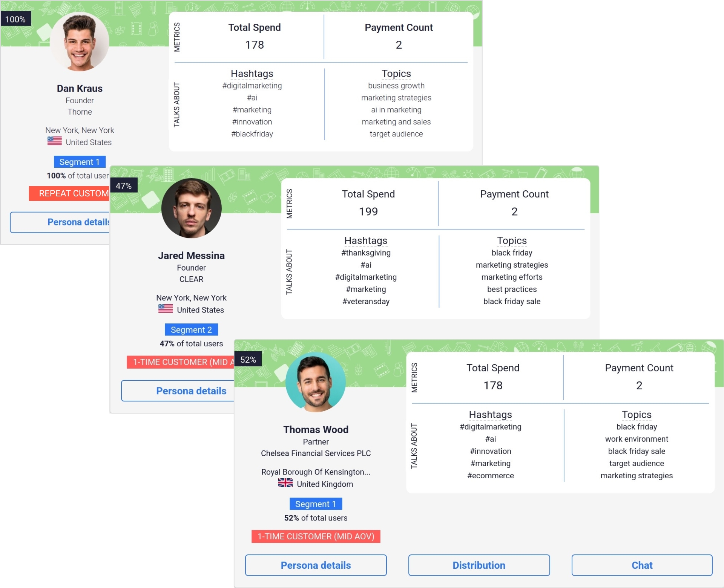Expand the Topics list on Thomas Wood card
Viewport: 724px width, 588px height.
tap(636, 414)
